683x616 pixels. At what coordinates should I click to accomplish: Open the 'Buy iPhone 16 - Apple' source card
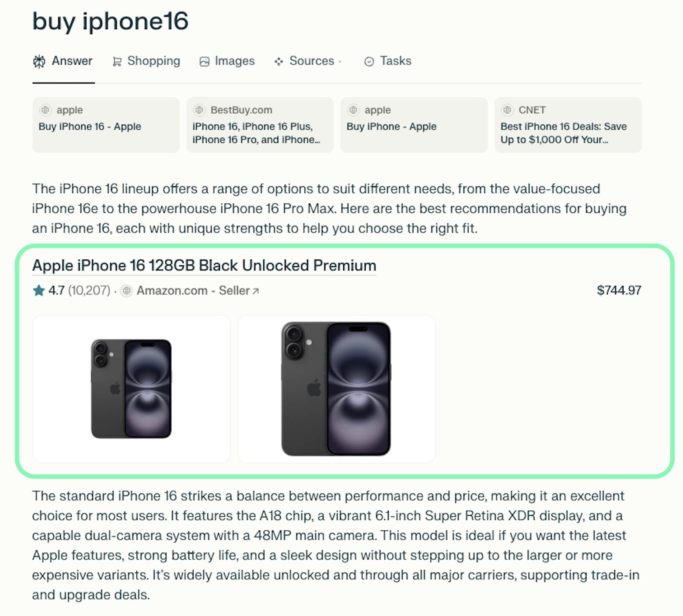(106, 125)
